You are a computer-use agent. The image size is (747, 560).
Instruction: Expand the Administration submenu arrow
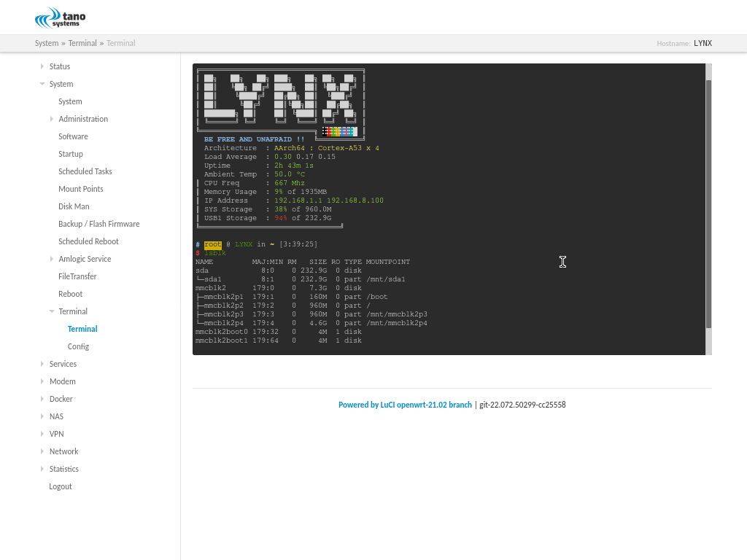click(x=52, y=119)
